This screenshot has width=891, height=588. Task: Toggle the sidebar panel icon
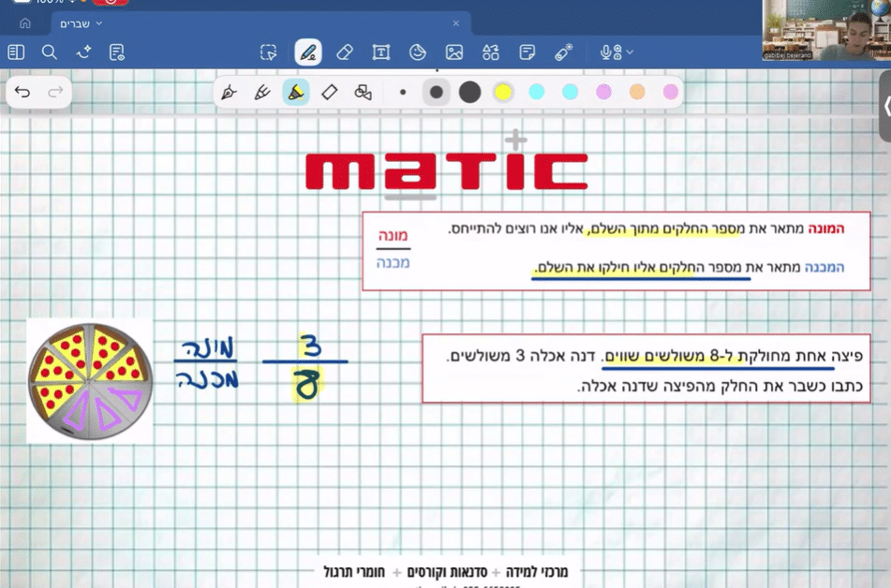pos(16,52)
